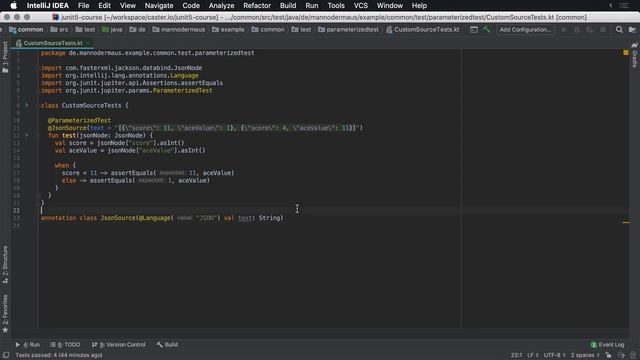640x360 pixels.
Task: Close the CustomSourceTests.kt editor tab
Action: [x=88, y=43]
